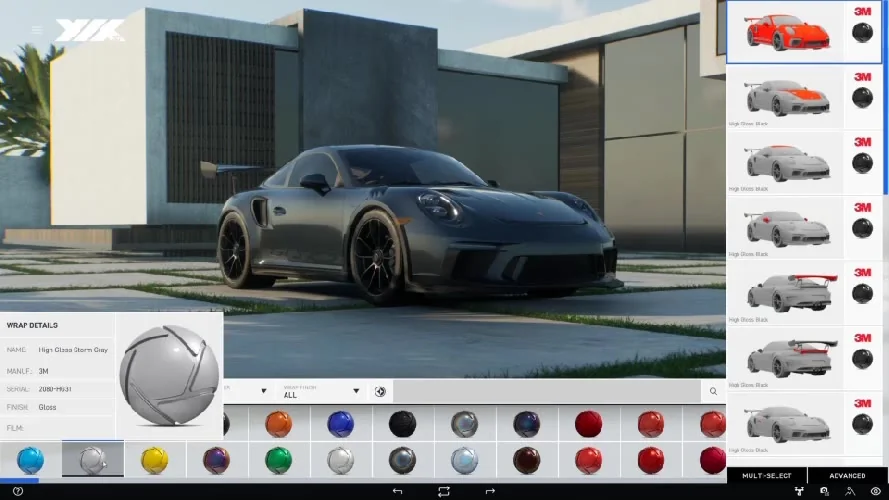The height and width of the screenshot is (500, 889).
Task: Click black wrap sphere beside rear bumper thumbnail
Action: coord(862,359)
